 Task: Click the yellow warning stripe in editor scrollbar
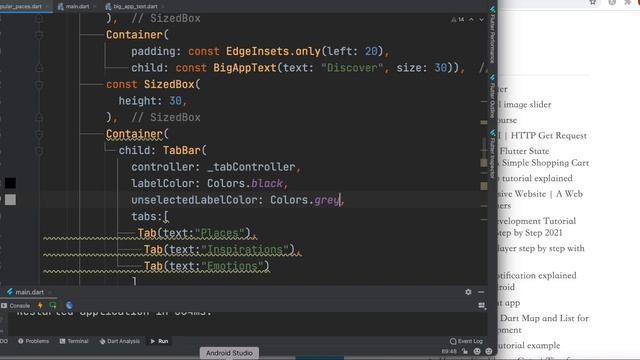coord(484,186)
